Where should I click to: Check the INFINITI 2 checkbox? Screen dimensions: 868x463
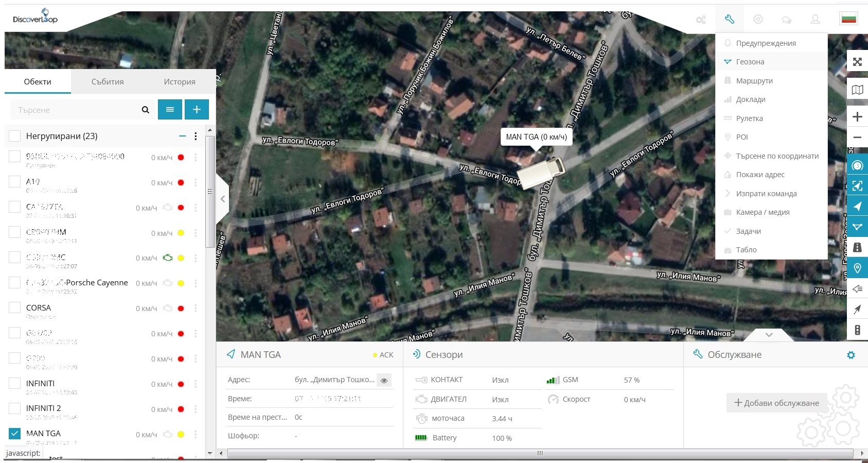tap(15, 408)
